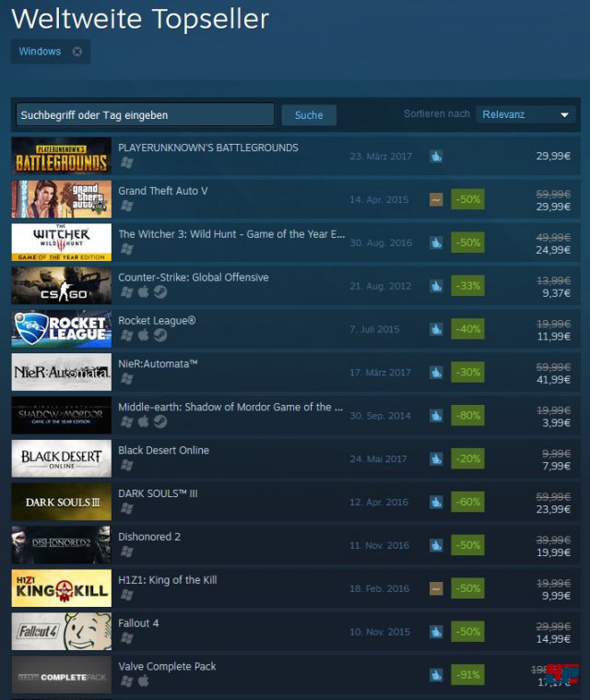Open the Relevanz sort dropdown
This screenshot has height=700, width=590.
[525, 114]
